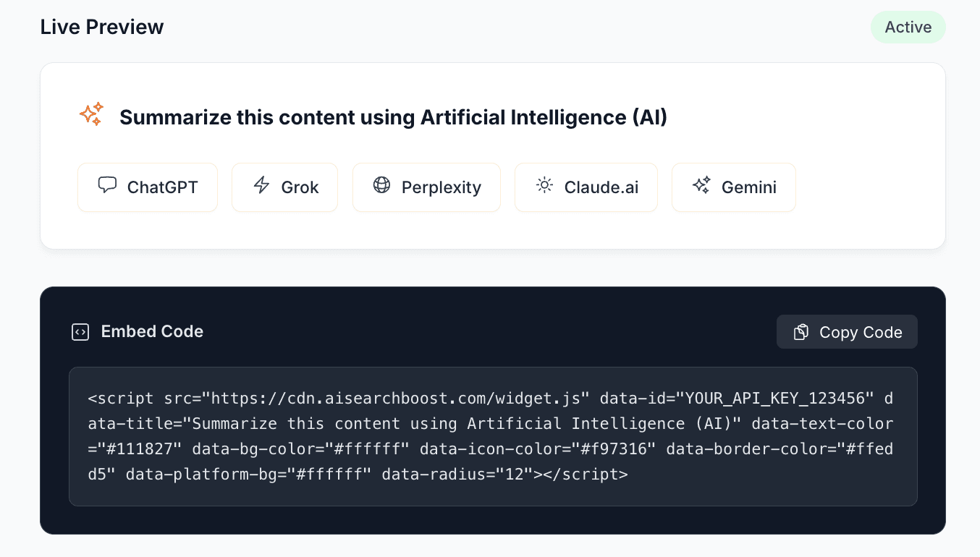Choose the Grok text label
Screen dimensions: 980x557
pos(300,187)
